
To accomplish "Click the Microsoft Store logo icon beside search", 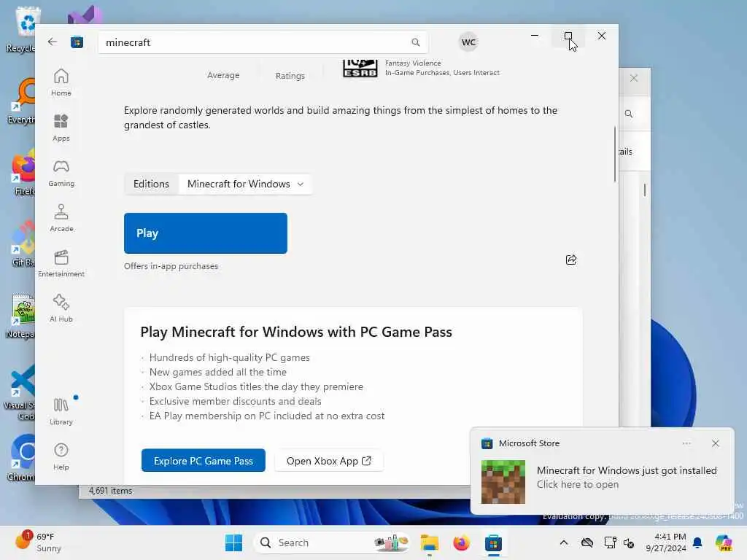I will coord(77,42).
